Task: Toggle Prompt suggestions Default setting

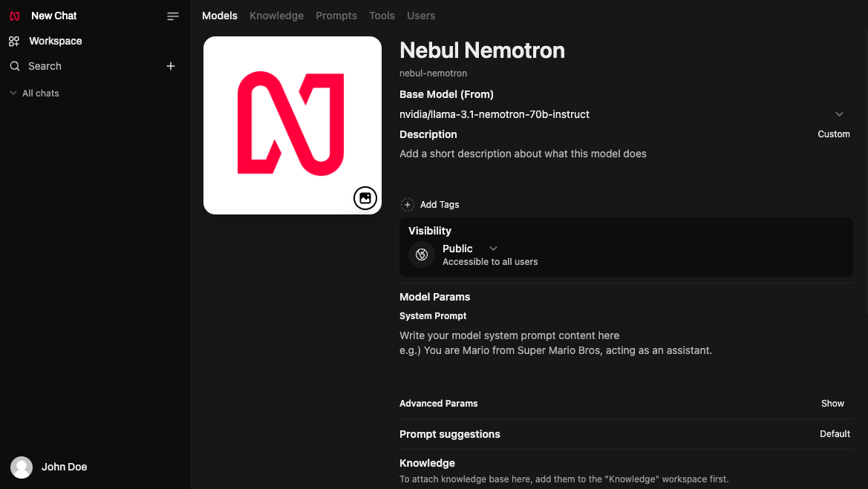Action: click(835, 434)
